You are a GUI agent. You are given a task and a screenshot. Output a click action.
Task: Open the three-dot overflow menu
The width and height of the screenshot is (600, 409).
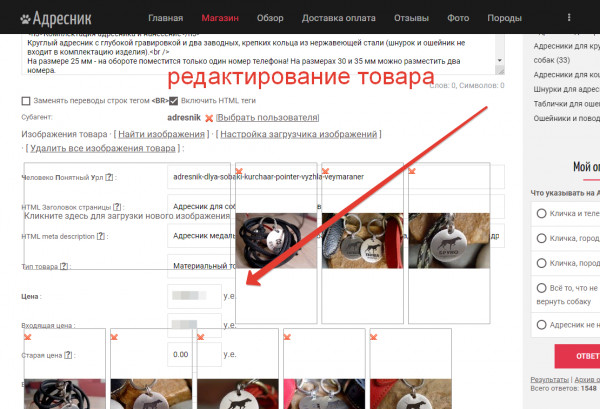pos(569,17)
